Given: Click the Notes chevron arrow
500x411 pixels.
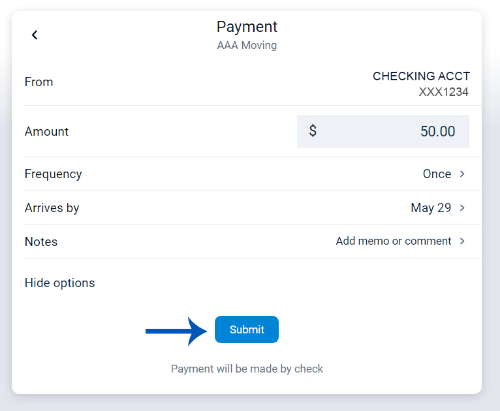Looking at the screenshot, I should click(462, 241).
